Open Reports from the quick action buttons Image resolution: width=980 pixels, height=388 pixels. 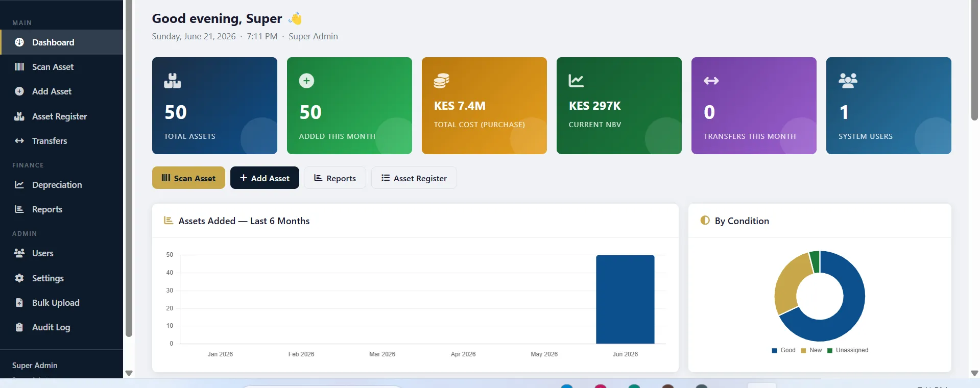click(x=335, y=178)
